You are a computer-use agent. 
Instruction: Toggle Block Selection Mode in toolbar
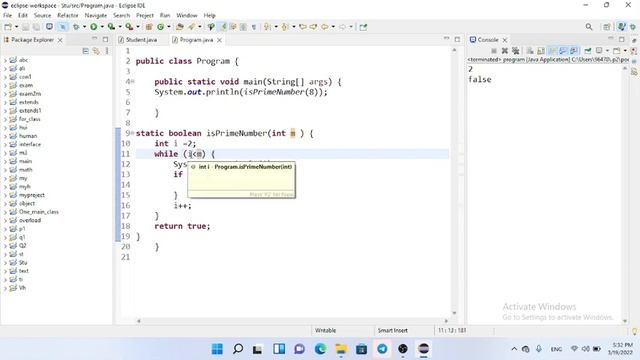[x=243, y=27]
